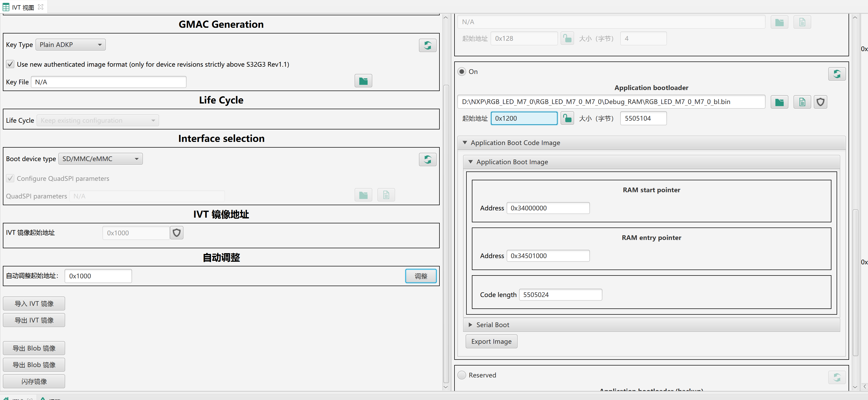Click the GMAC Generation refresh icon

coord(427,45)
